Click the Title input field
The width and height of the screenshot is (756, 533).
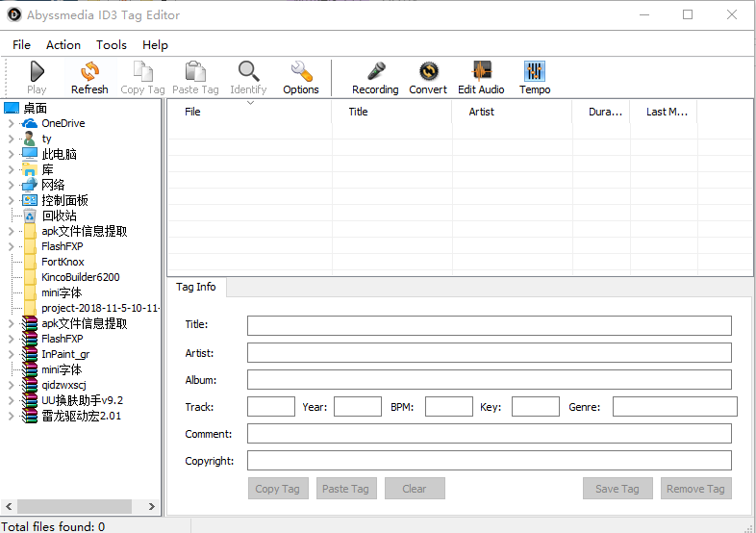tap(489, 325)
